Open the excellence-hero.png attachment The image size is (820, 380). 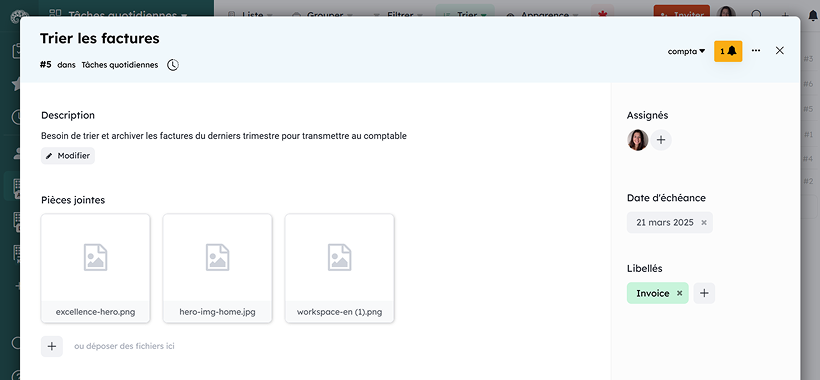point(95,268)
